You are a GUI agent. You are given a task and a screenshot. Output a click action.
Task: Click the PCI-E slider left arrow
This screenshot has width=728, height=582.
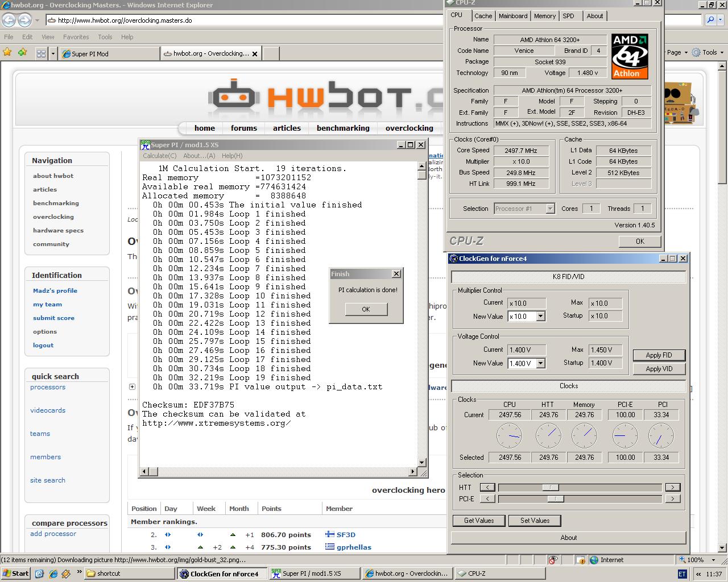click(x=487, y=498)
